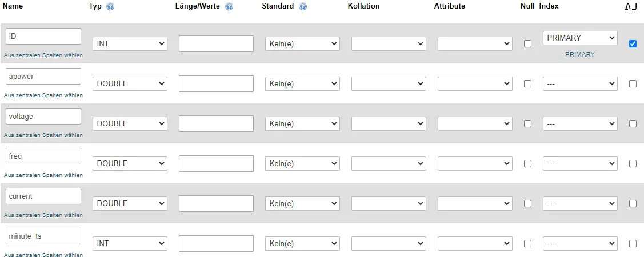Open the Typ dropdown for the ID column
Viewport: 644px width, 257px height.
click(x=130, y=43)
